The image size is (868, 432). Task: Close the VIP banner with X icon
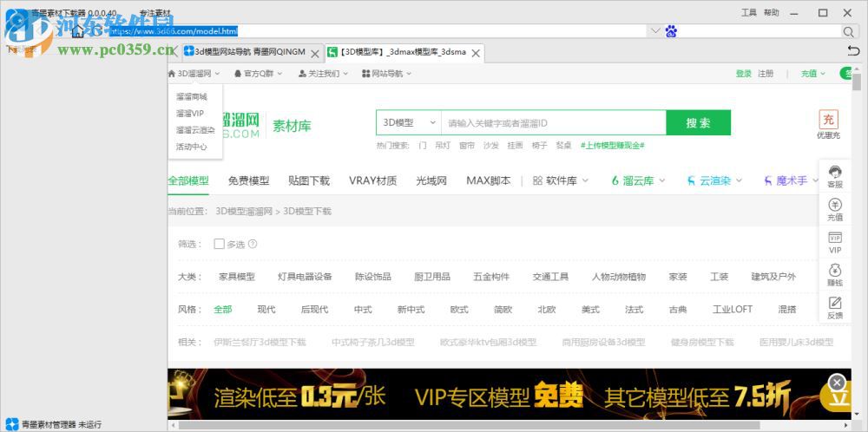[x=837, y=383]
